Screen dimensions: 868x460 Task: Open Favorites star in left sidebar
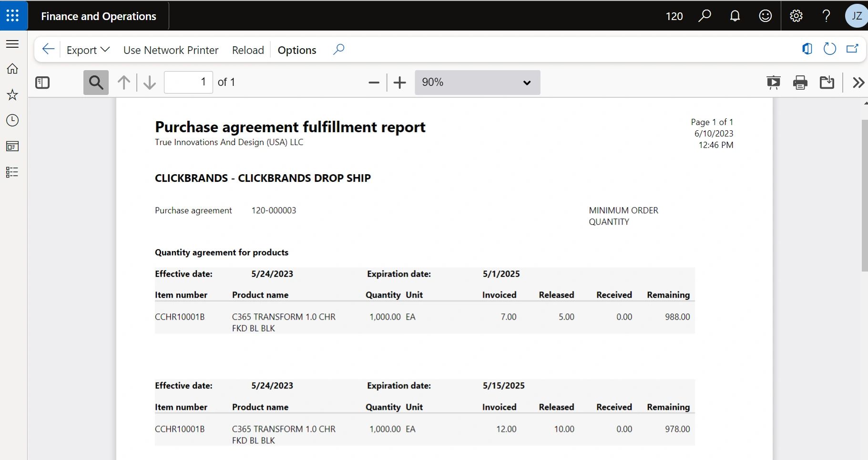pos(12,95)
